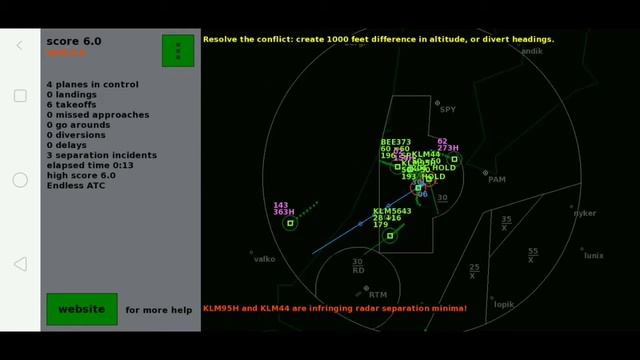
Task: Click '3 separation incidents' statistic
Action: [102, 155]
